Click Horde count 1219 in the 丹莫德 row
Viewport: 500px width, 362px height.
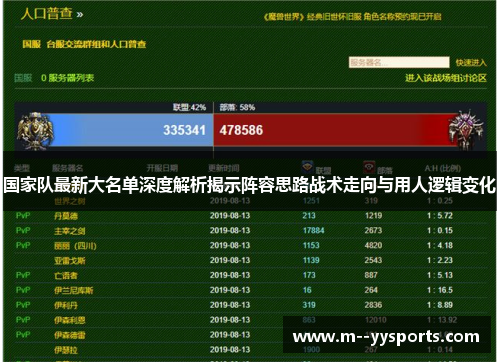click(373, 216)
